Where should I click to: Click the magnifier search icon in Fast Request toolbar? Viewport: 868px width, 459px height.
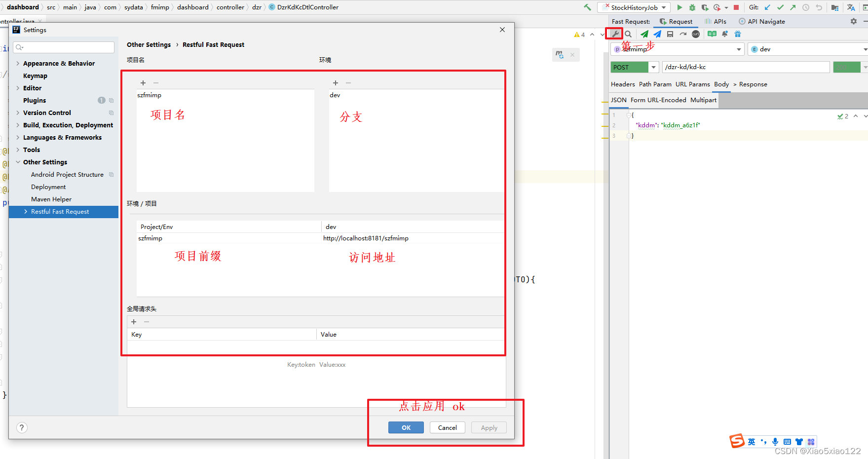628,34
